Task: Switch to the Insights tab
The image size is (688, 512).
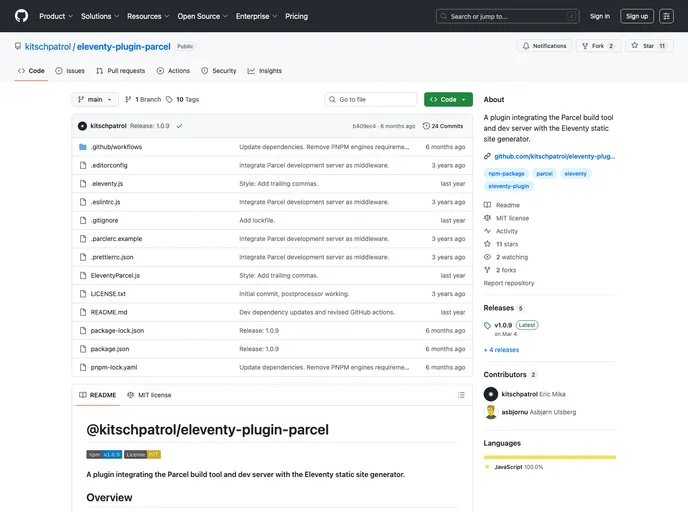Action: point(265,71)
